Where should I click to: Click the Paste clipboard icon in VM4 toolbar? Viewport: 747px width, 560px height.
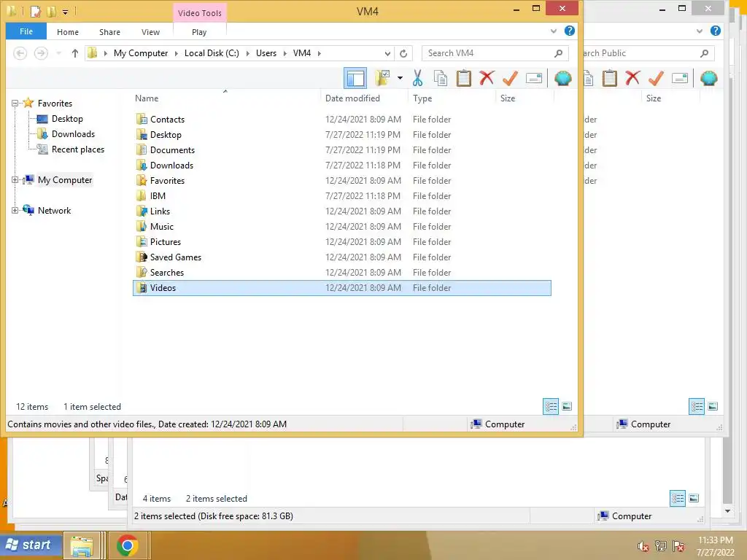[463, 78]
